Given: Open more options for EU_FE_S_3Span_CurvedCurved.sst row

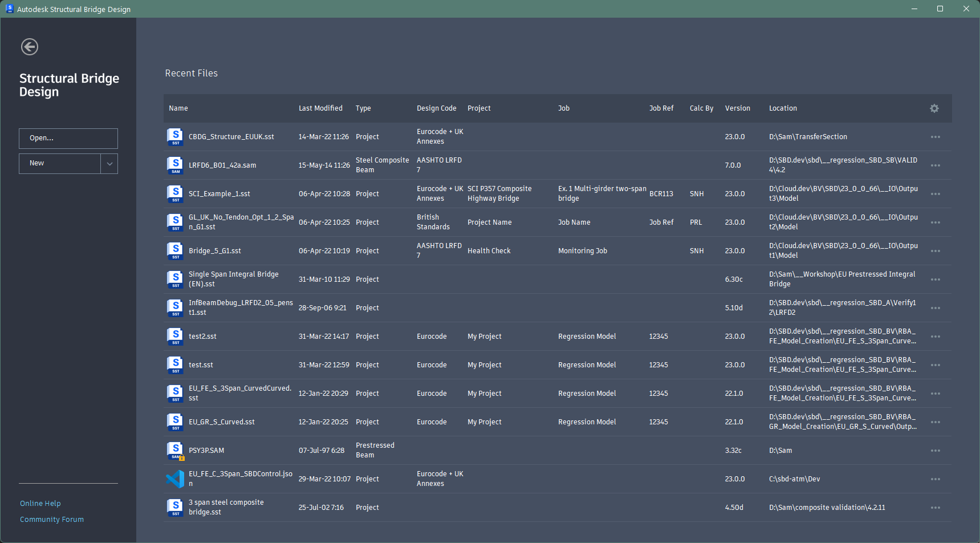Looking at the screenshot, I should 936,394.
